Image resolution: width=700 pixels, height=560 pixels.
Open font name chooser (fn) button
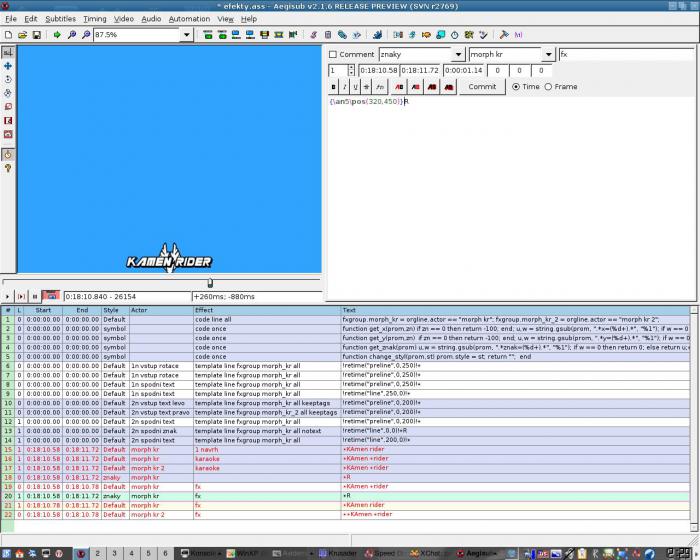[x=380, y=87]
